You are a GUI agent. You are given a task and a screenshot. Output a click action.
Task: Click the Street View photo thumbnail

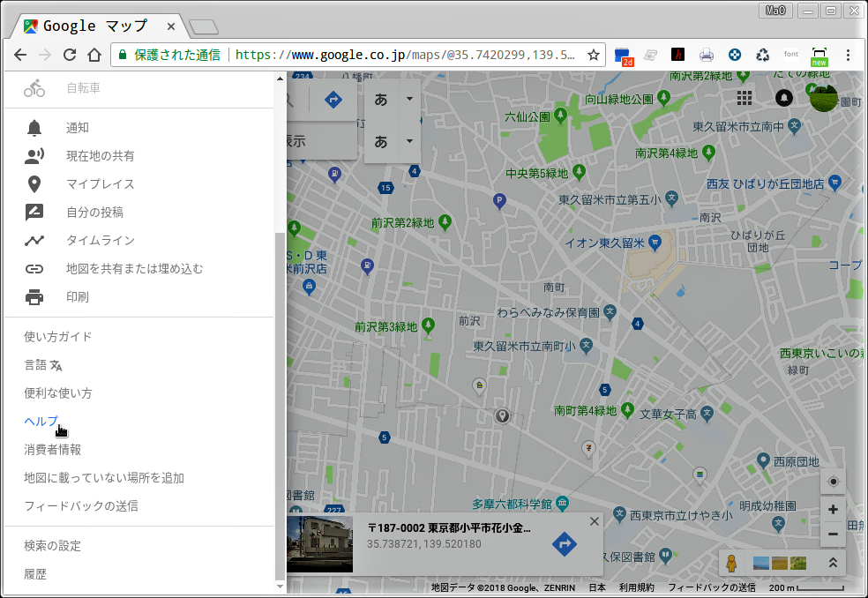pyautogui.click(x=320, y=544)
